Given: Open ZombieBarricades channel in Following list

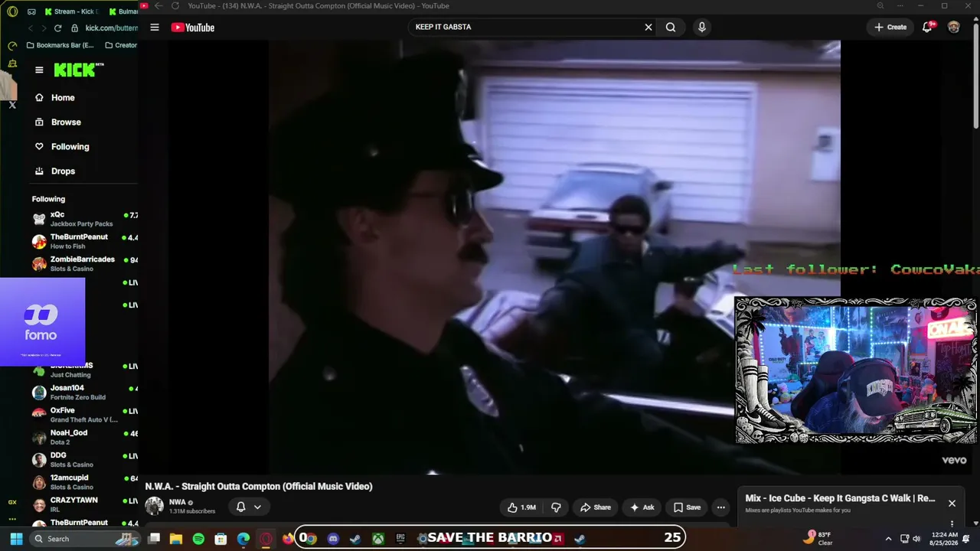Looking at the screenshot, I should (x=84, y=264).
